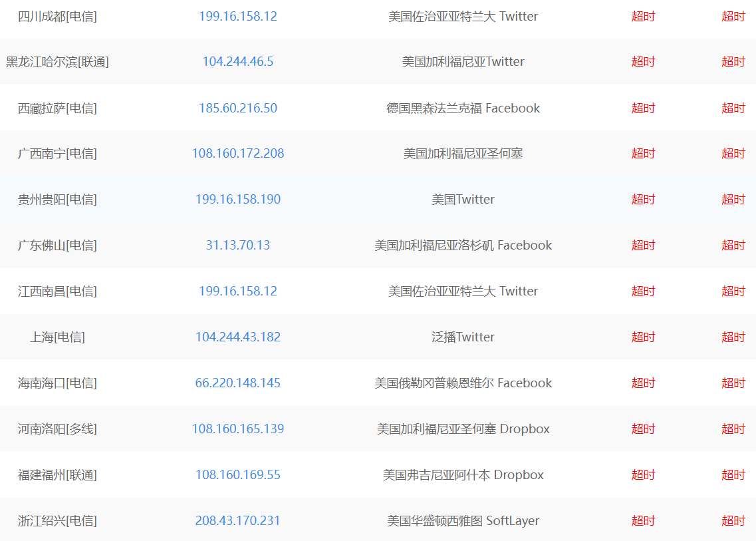
Task: Open IP link 66.220.148.145
Action: pos(237,383)
